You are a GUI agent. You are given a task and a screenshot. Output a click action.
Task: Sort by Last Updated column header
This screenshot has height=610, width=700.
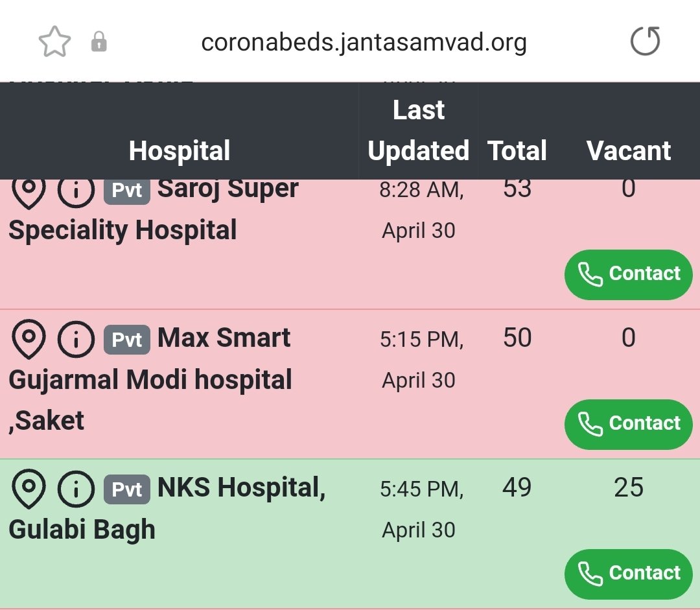[418, 130]
